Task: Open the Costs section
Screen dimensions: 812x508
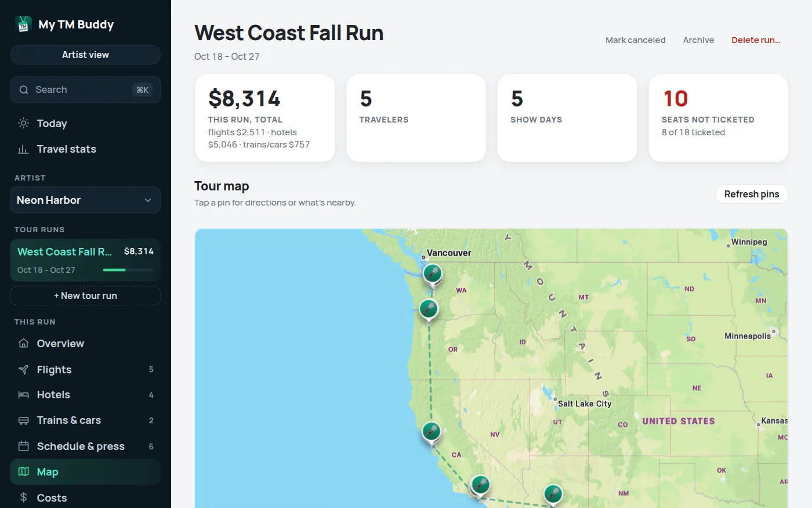Action: [x=85, y=498]
